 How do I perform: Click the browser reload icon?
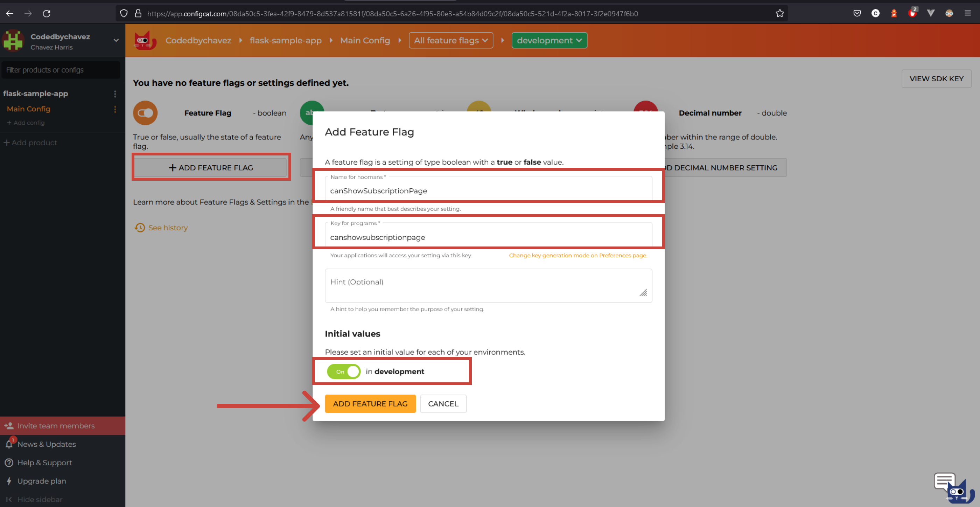47,14
